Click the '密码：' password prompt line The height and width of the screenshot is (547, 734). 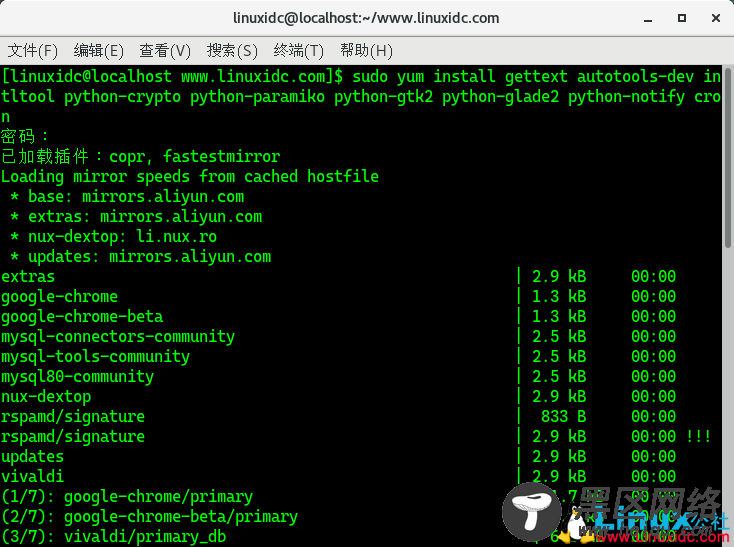point(24,137)
